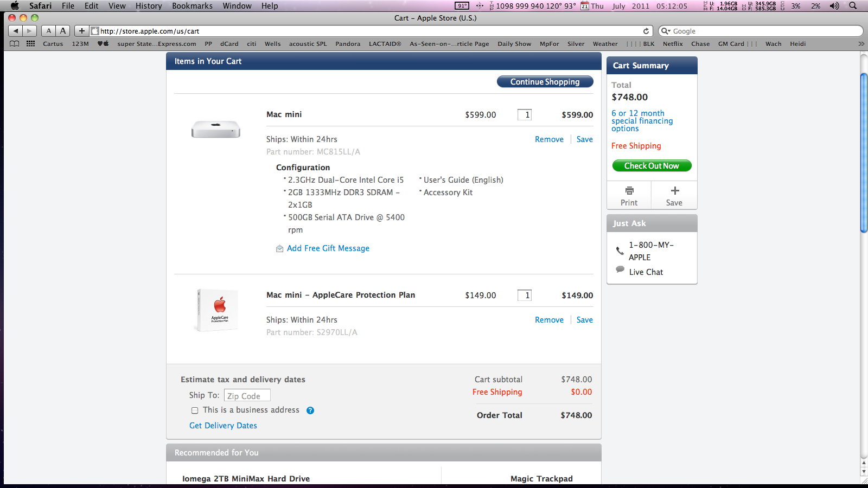Open the History menu
868x488 pixels.
[149, 6]
